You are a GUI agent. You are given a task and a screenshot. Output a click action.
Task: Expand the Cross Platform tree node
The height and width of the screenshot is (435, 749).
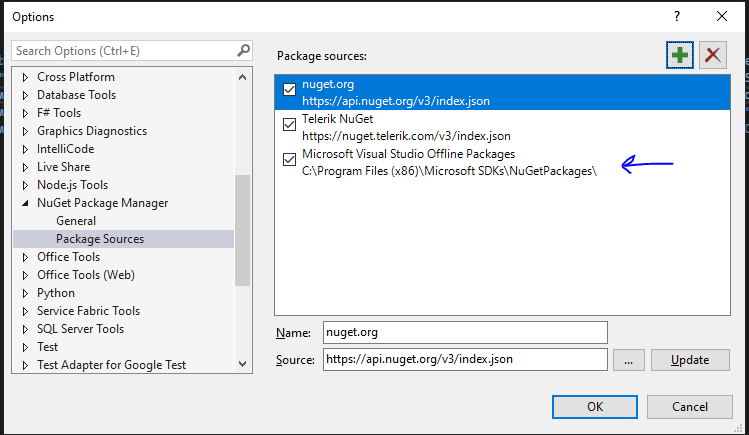pos(26,77)
